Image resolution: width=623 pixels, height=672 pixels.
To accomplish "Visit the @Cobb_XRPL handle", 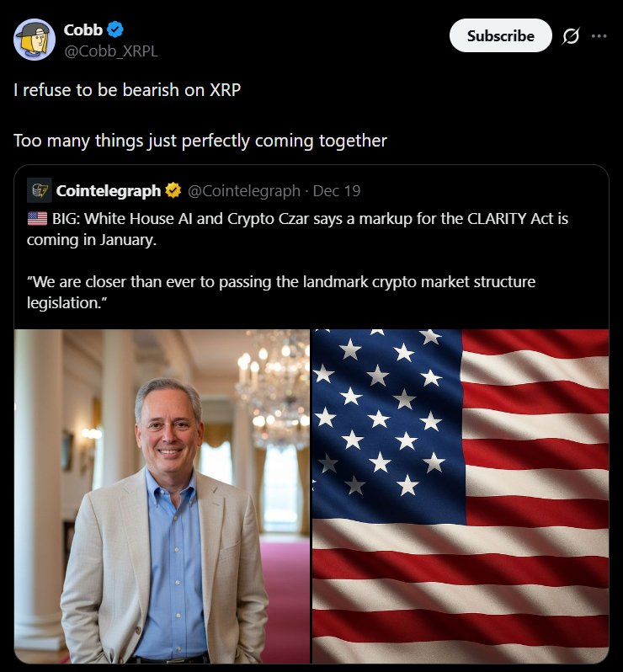I will tap(110, 51).
